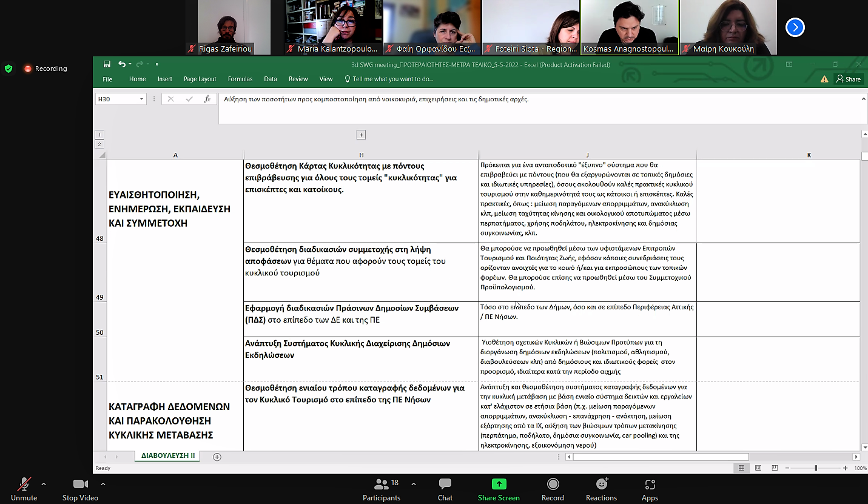Click the Excel zoom slider handle
This screenshot has width=868, height=504.
click(x=816, y=468)
